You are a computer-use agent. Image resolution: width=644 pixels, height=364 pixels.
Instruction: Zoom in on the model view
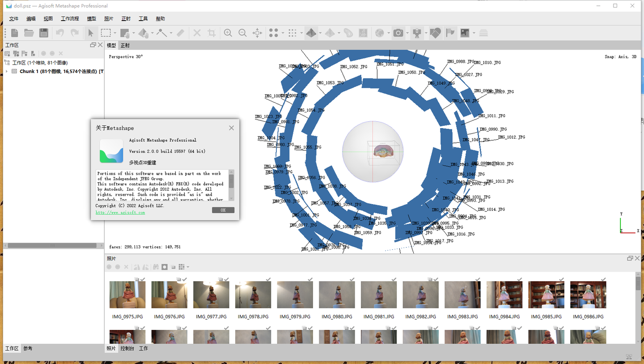click(x=228, y=33)
